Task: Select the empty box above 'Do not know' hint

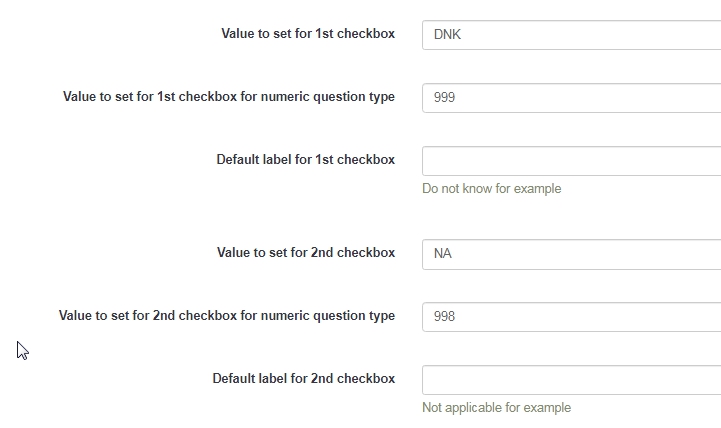Action: click(x=571, y=161)
